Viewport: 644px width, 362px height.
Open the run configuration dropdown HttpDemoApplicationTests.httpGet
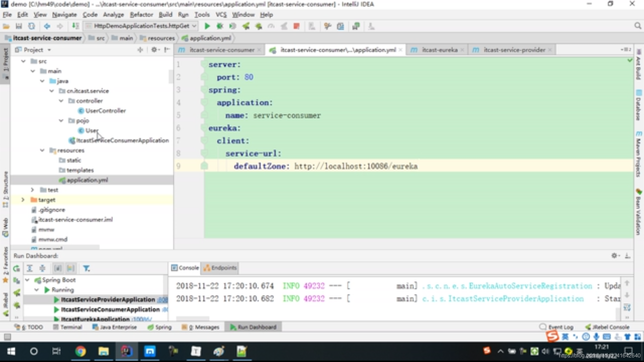coord(141,26)
